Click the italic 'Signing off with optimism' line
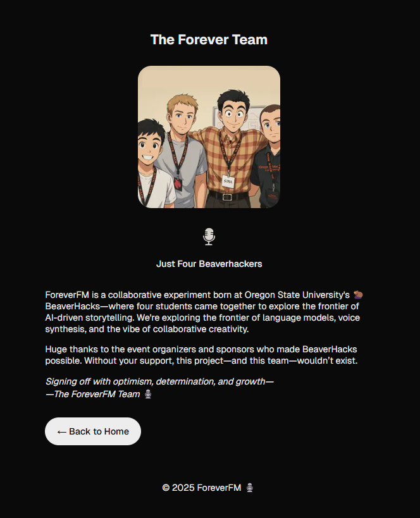 tap(159, 381)
